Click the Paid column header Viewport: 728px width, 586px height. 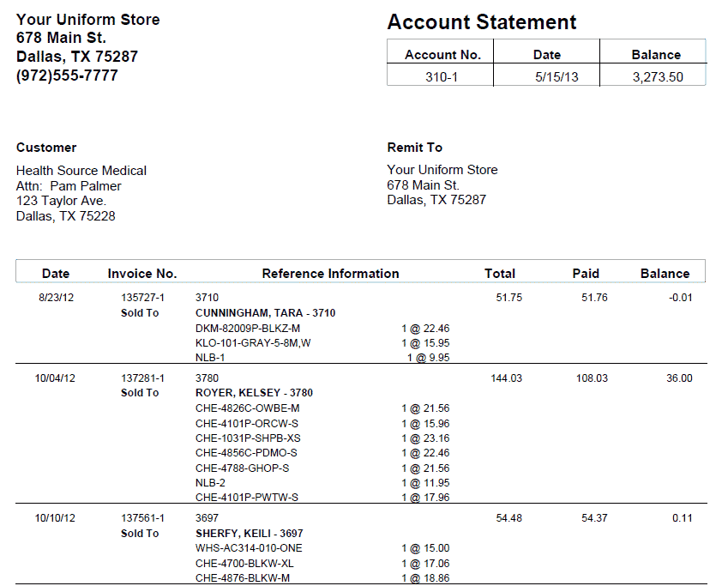tap(586, 274)
